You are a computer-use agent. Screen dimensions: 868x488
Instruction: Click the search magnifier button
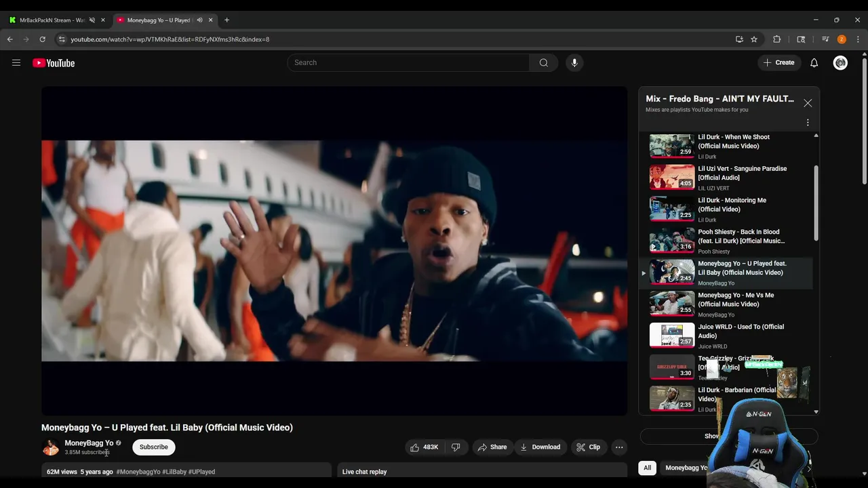[544, 62]
